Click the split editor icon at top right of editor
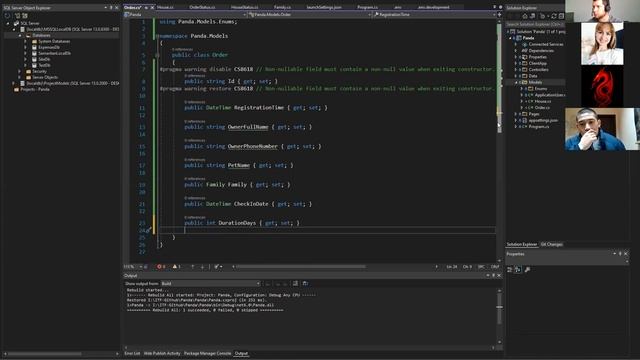This screenshot has height=360, width=640. click(x=500, y=14)
